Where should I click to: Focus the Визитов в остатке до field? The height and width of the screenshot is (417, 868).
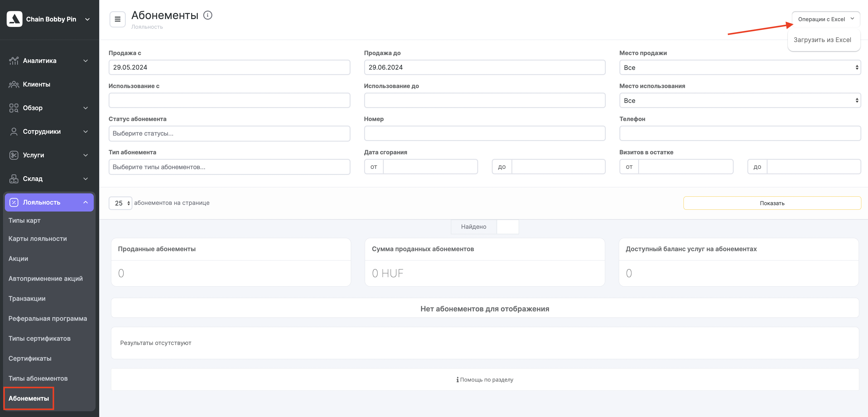(814, 167)
